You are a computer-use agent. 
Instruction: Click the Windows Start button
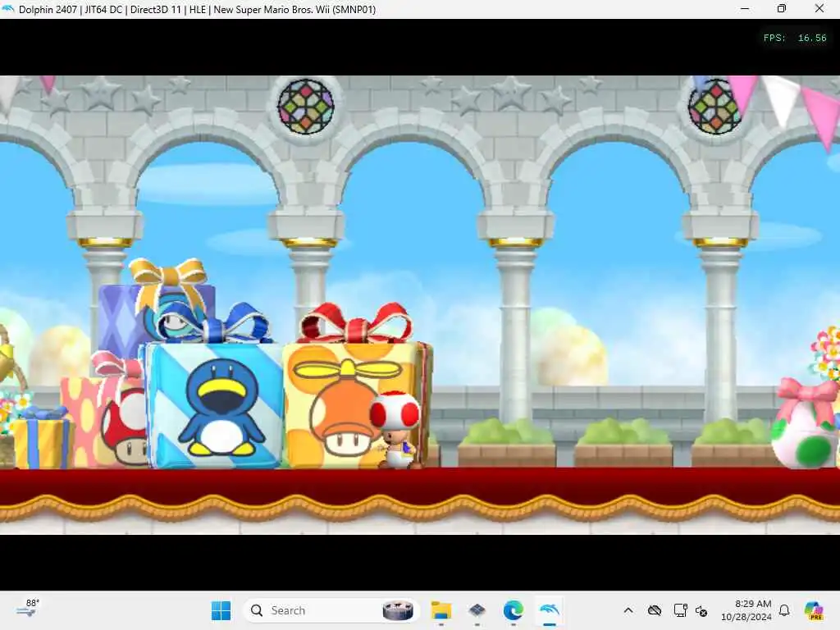point(221,610)
